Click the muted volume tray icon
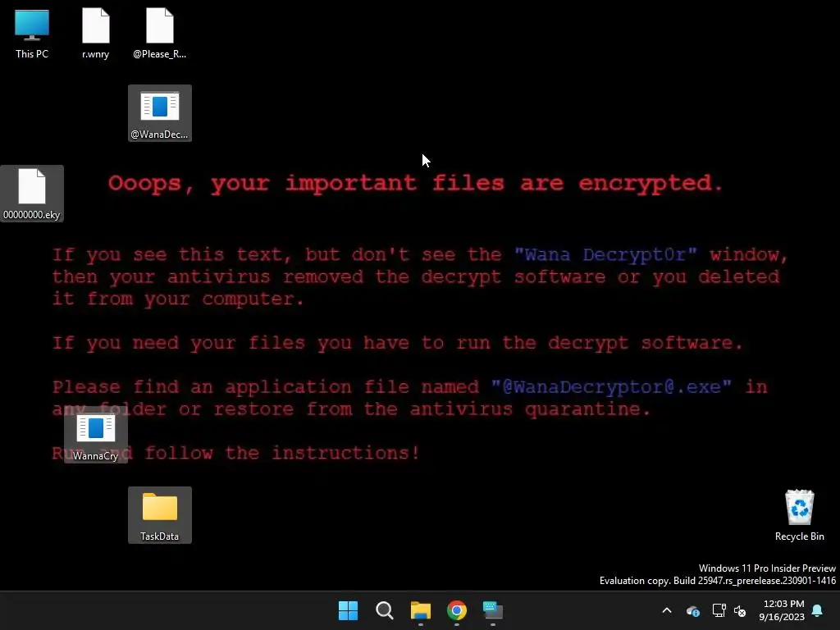This screenshot has height=630, width=840. point(740,610)
